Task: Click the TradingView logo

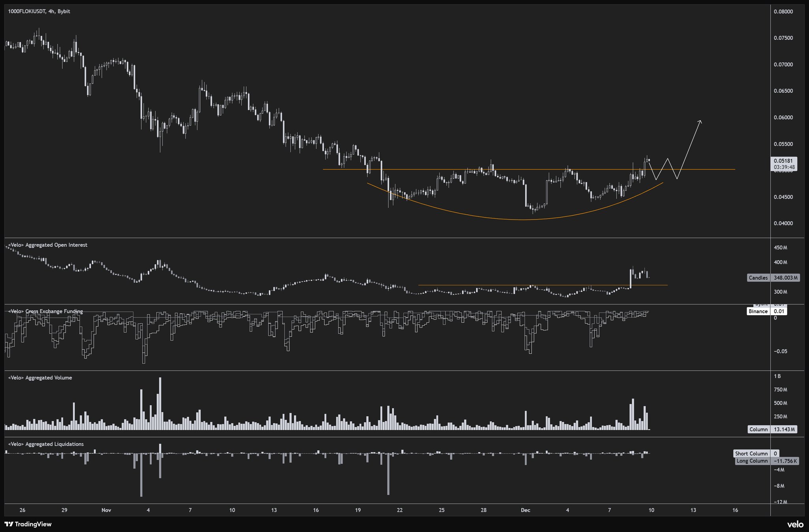Action: 28,524
